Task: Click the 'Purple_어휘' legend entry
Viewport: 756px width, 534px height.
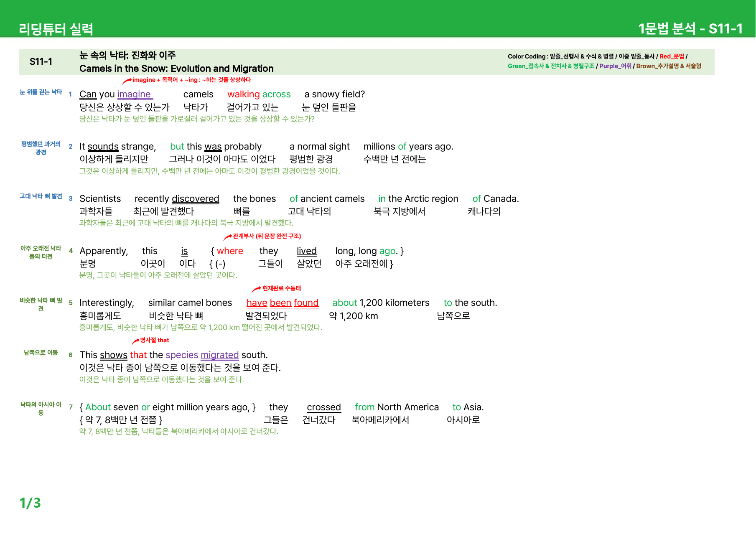Action: 615,66
